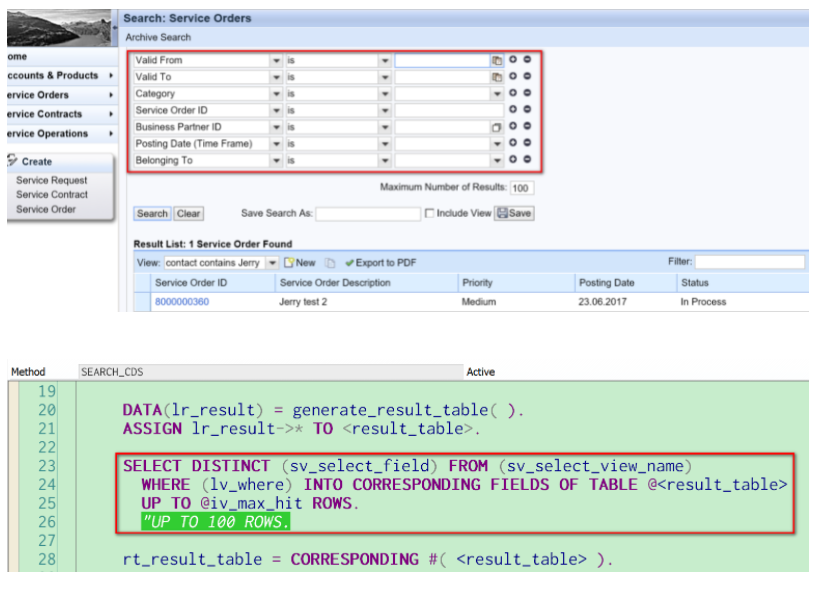Viewport: 818px width, 593px height.
Task: Click the highlighted comment UP TO 100 ROWS
Action: point(215,522)
